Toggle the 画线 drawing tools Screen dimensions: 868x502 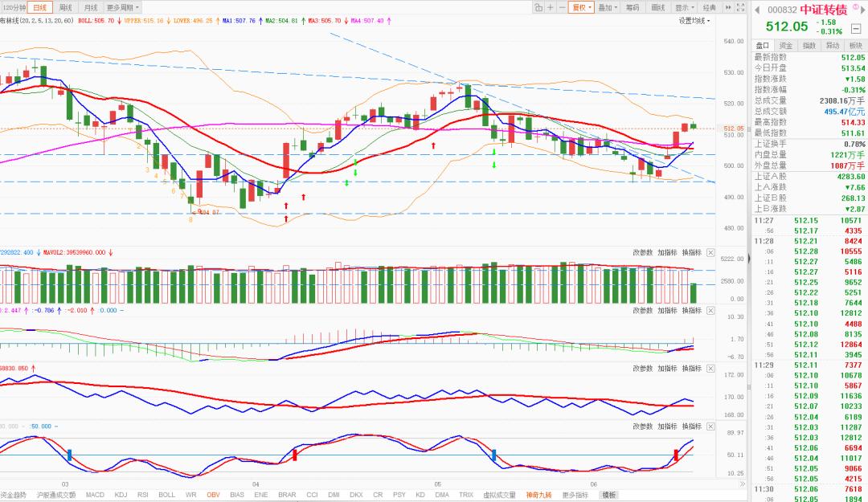[x=657, y=8]
